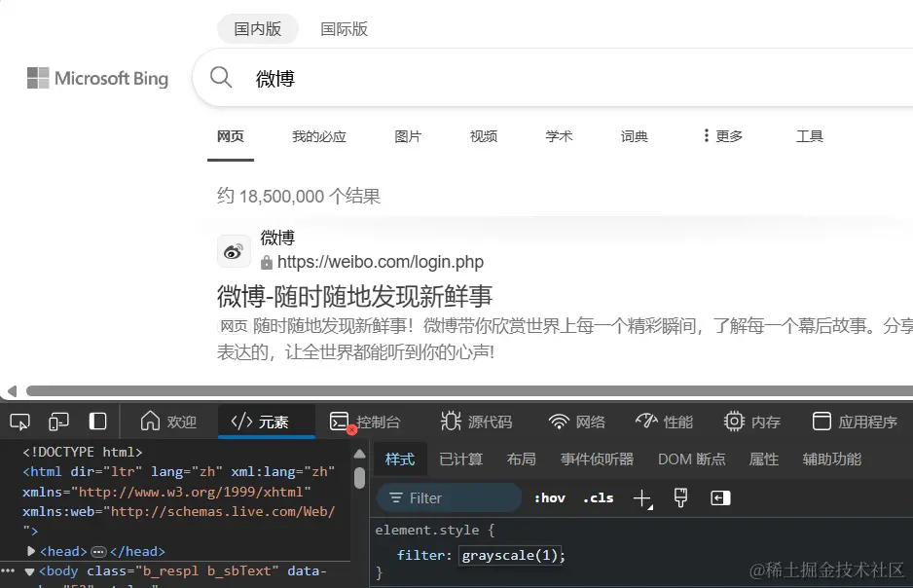Select the 视频 search category
The height and width of the screenshot is (588, 913).
tap(484, 136)
